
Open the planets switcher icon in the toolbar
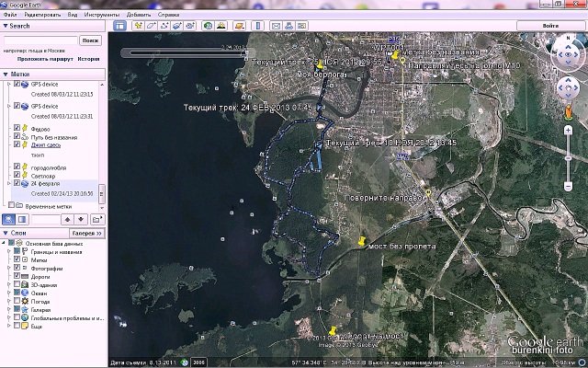239,26
